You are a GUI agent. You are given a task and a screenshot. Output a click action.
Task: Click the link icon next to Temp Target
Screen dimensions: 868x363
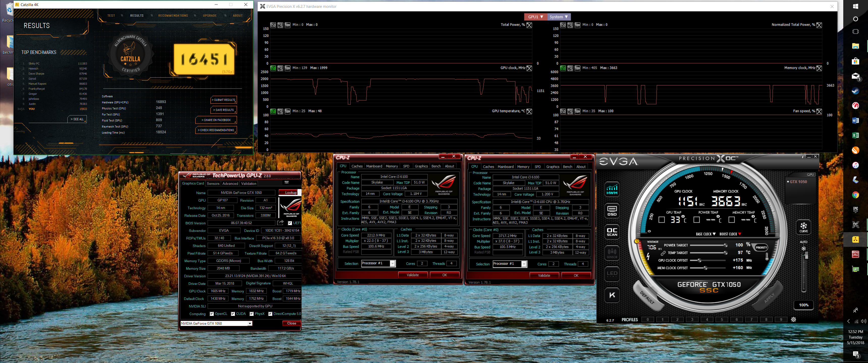pyautogui.click(x=663, y=253)
